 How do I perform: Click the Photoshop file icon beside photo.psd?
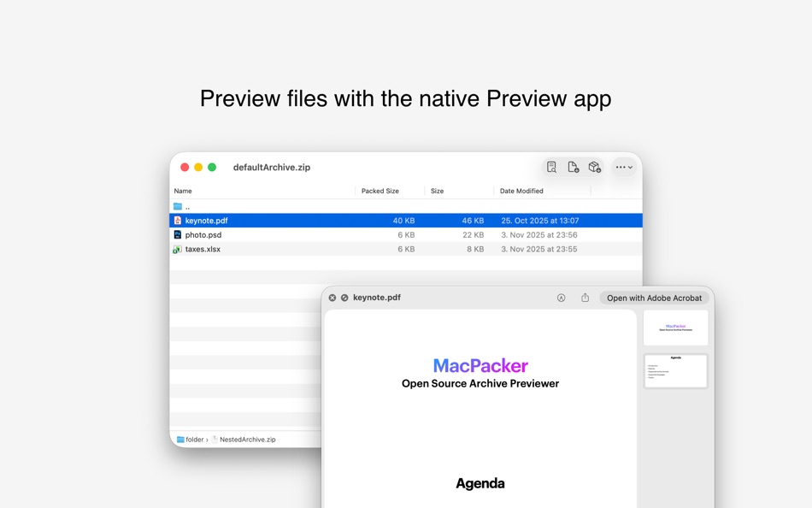(x=179, y=234)
